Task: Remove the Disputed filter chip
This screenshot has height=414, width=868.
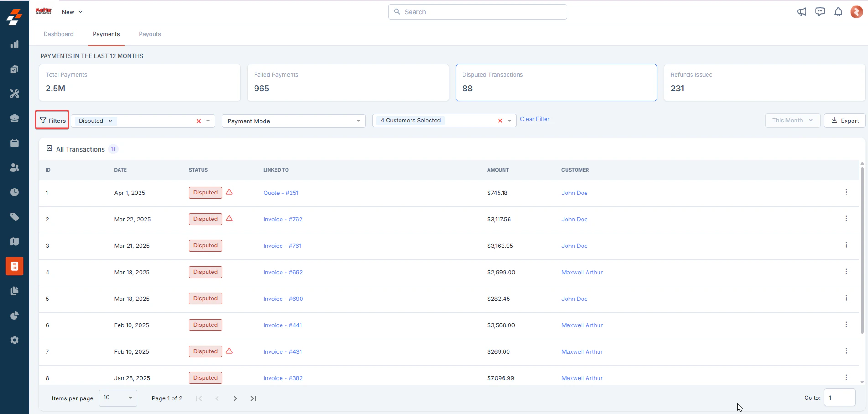Action: pos(110,121)
